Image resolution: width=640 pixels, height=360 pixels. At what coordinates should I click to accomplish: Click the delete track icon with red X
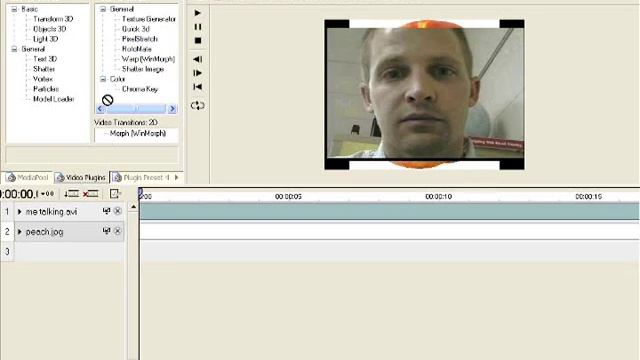click(91, 194)
